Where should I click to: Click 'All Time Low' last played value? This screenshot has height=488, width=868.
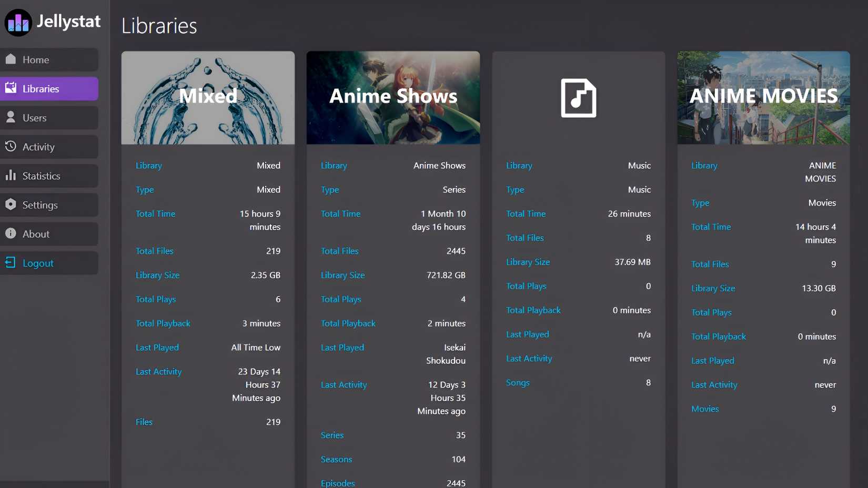click(x=256, y=347)
